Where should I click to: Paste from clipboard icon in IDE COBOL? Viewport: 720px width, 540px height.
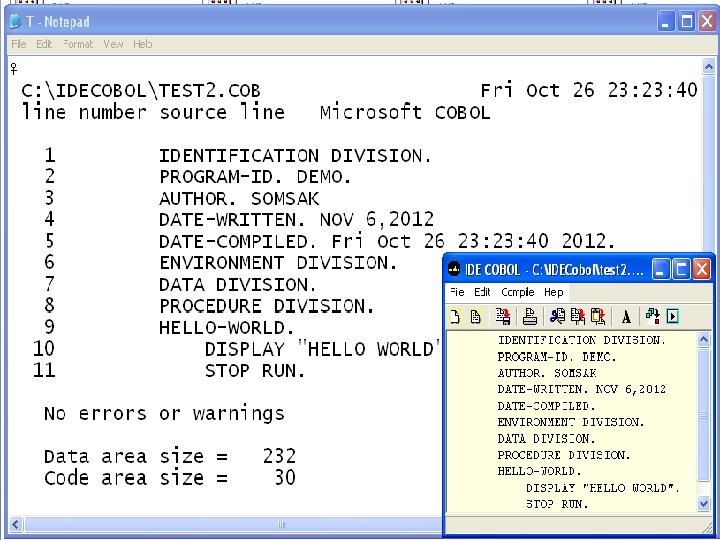pyautogui.click(x=598, y=316)
